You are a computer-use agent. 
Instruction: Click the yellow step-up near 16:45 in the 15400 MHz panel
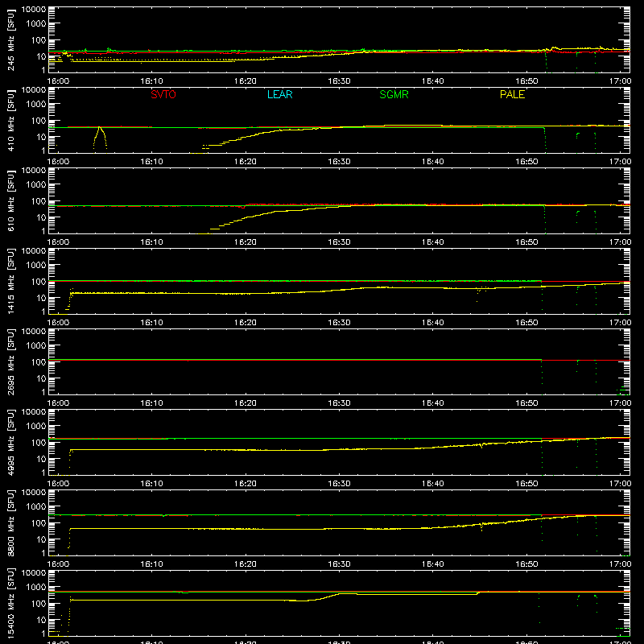coord(478,593)
